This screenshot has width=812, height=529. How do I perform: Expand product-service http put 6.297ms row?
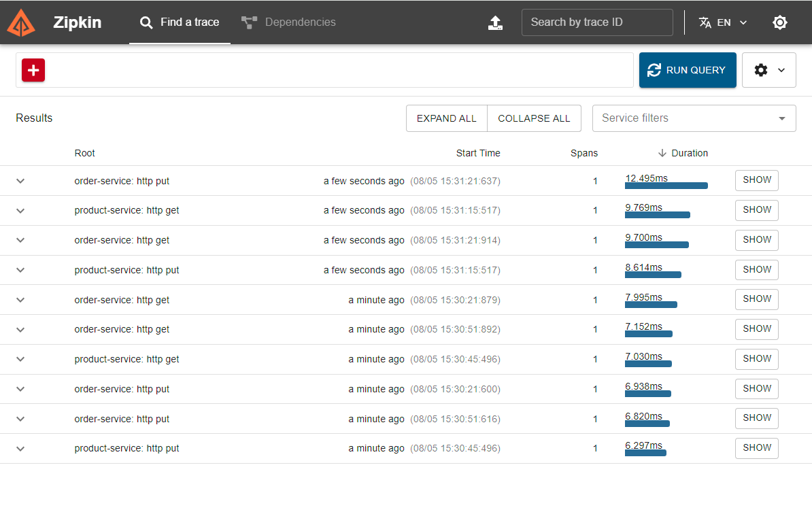pyautogui.click(x=20, y=449)
